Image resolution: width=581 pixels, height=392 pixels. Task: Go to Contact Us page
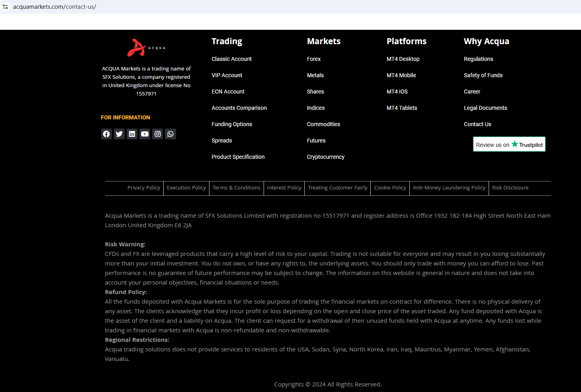(x=477, y=124)
